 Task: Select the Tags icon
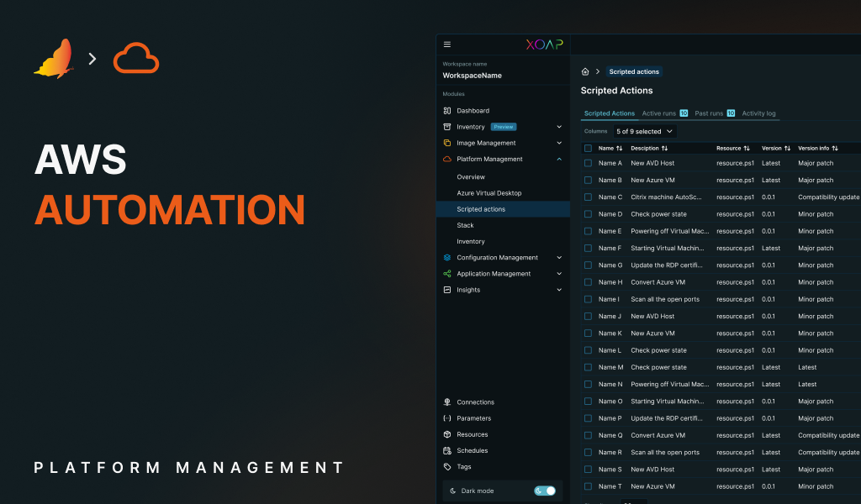(446, 466)
